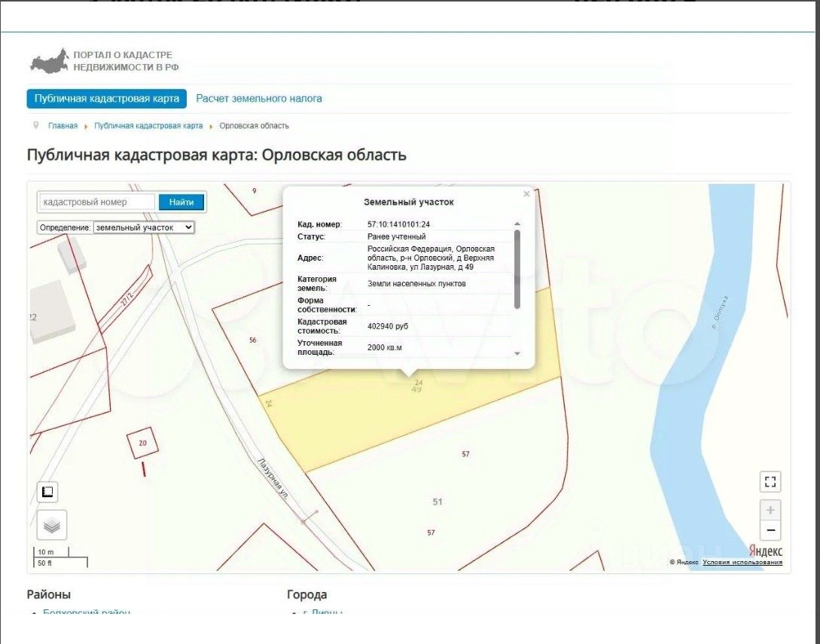Close the Земельный участок popup
The width and height of the screenshot is (820, 644).
point(526,194)
